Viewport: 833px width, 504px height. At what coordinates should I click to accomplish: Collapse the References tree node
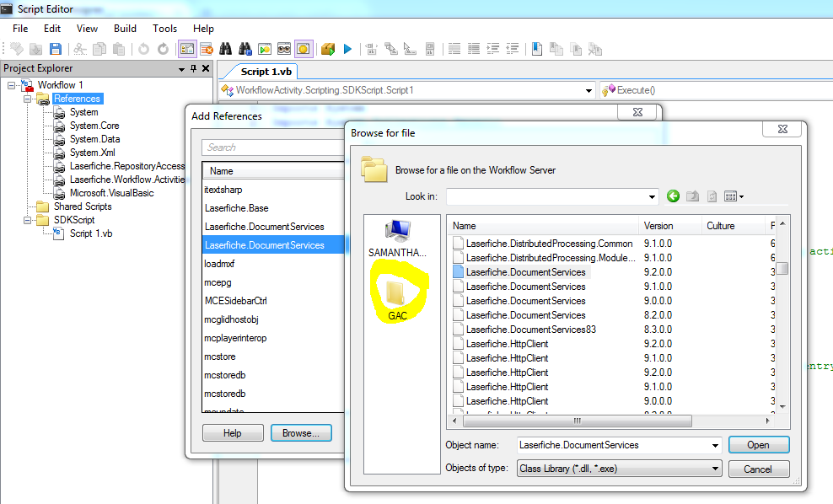point(27,99)
